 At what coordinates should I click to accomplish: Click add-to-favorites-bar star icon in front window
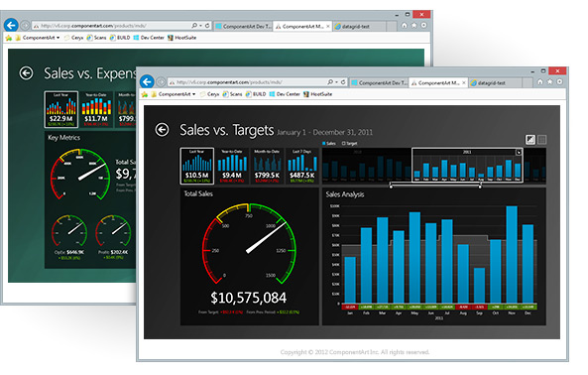click(145, 94)
